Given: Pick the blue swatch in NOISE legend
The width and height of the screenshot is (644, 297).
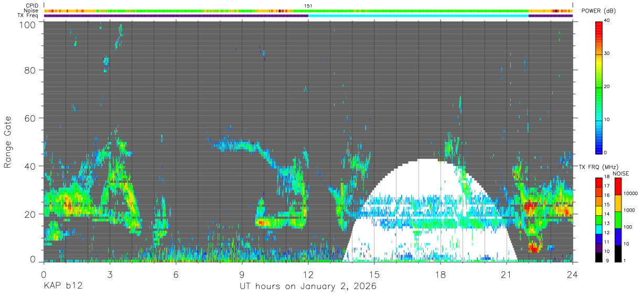Looking at the screenshot, I should click(618, 237).
